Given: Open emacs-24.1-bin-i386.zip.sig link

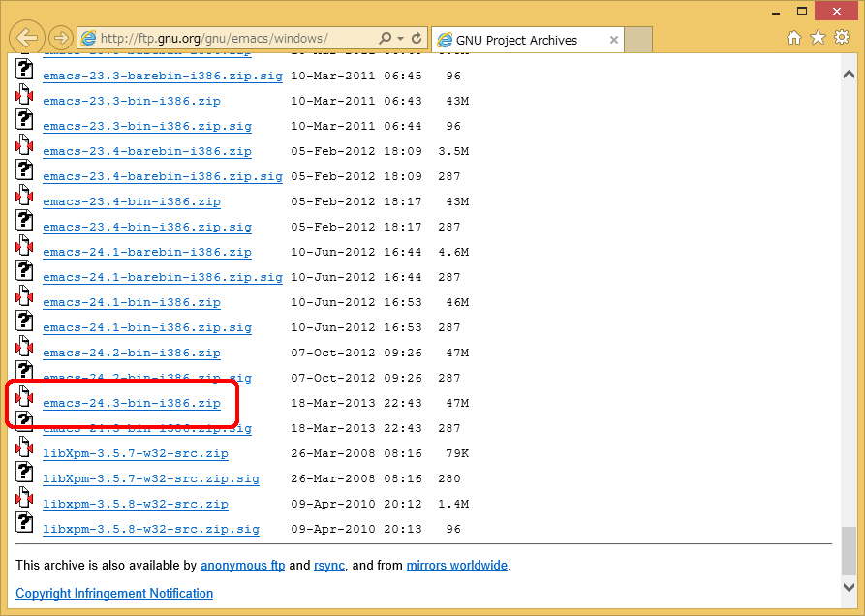Looking at the screenshot, I should point(147,327).
